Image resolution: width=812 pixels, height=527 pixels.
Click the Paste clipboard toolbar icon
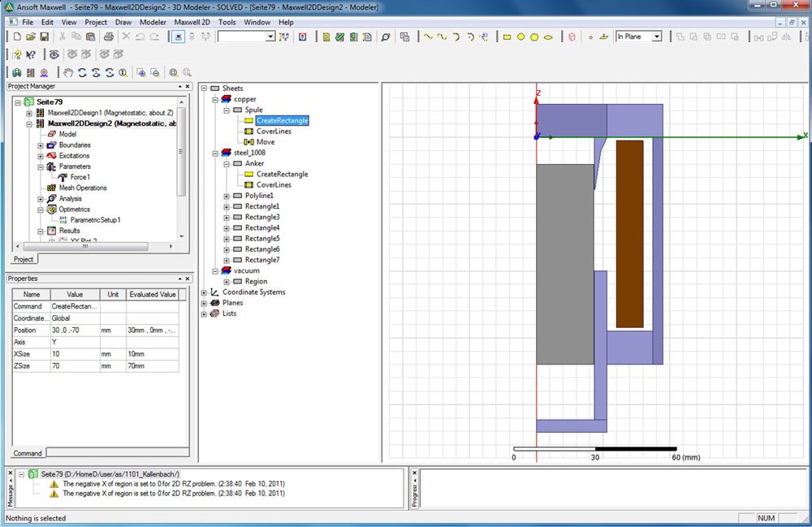(x=92, y=37)
